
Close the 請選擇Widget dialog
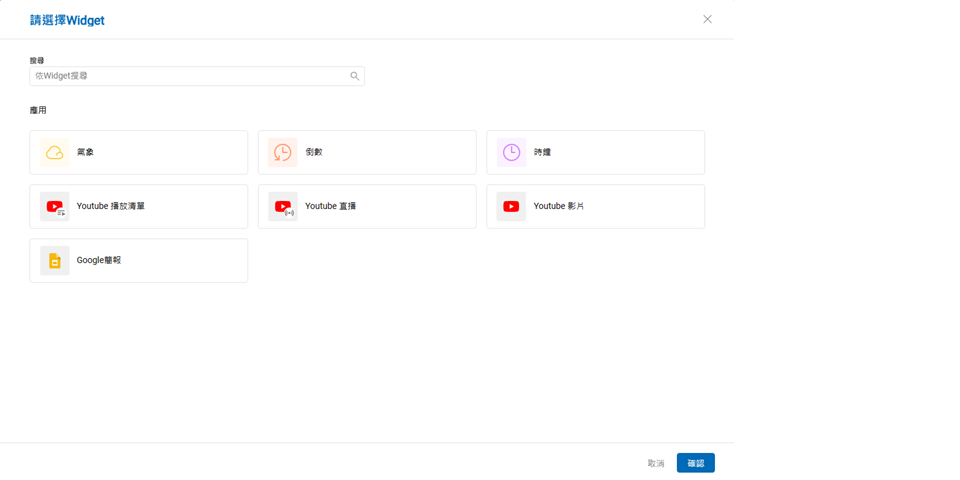coord(707,19)
